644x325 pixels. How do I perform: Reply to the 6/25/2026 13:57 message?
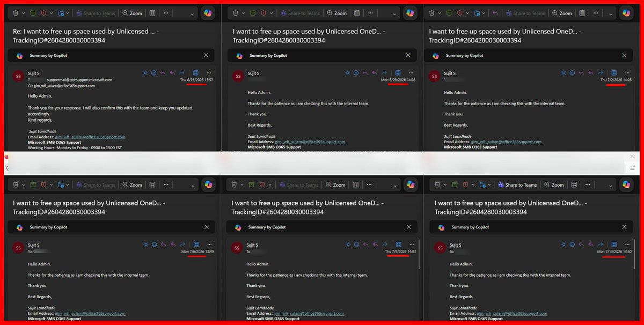[163, 72]
